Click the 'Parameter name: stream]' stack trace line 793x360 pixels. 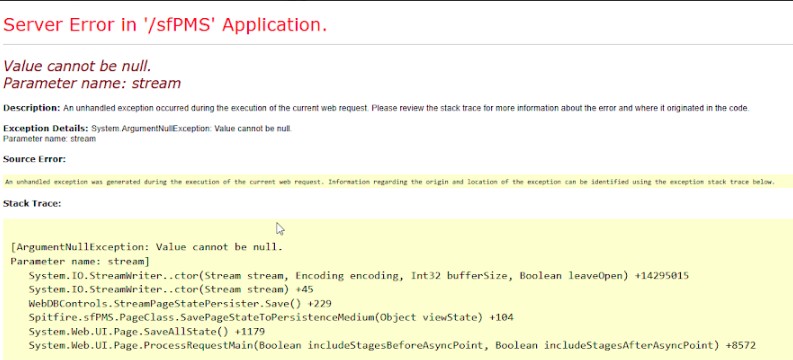80,261
